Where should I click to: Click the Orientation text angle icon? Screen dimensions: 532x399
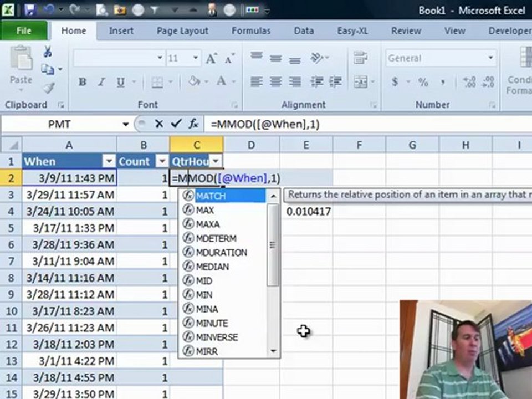click(317, 58)
